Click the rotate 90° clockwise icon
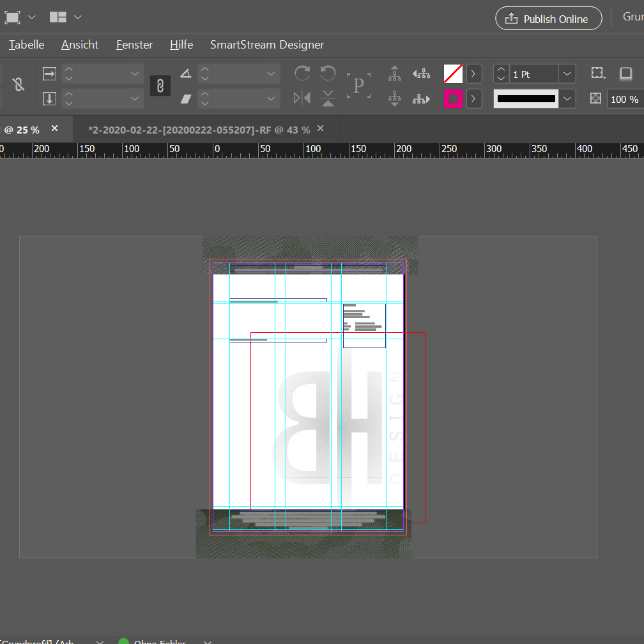Viewport: 644px width, 644px height. [x=302, y=73]
